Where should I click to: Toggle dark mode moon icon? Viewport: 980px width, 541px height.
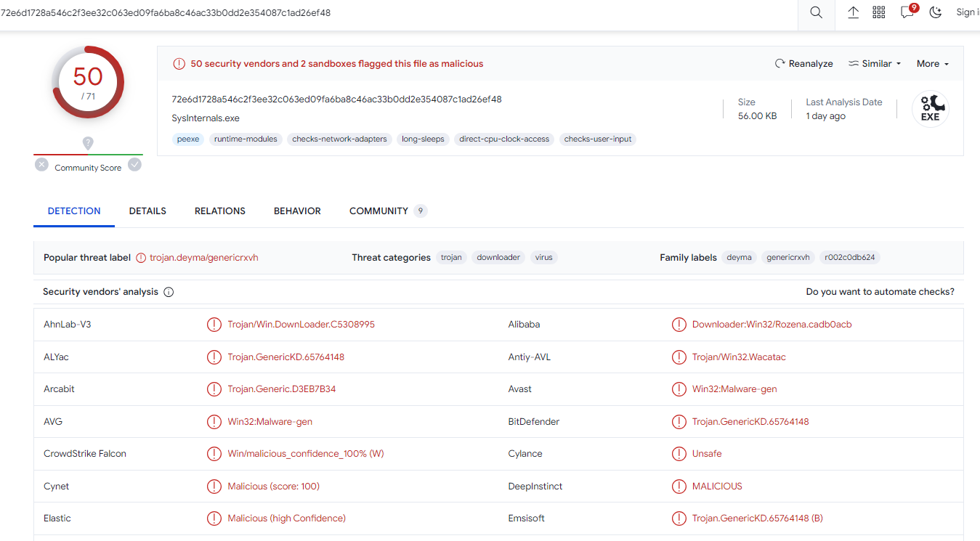pyautogui.click(x=936, y=12)
